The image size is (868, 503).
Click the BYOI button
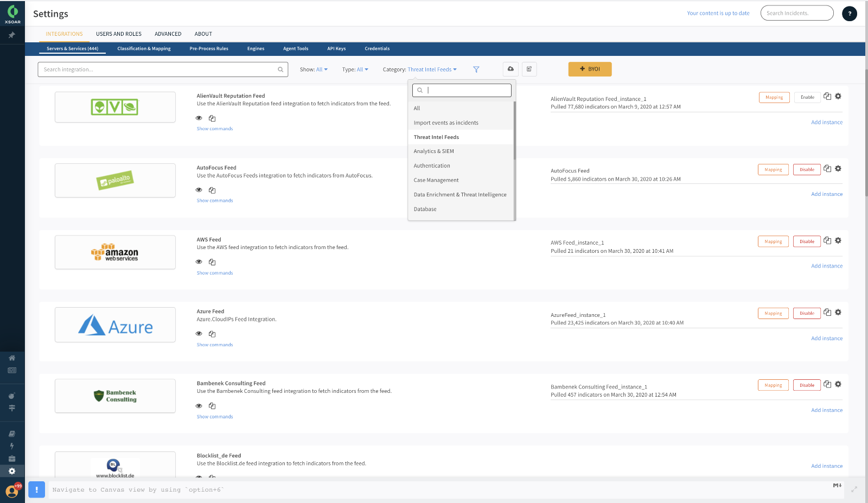[590, 69]
